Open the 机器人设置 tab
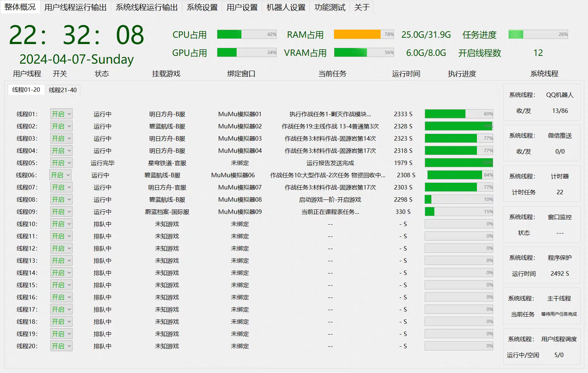 click(x=286, y=7)
